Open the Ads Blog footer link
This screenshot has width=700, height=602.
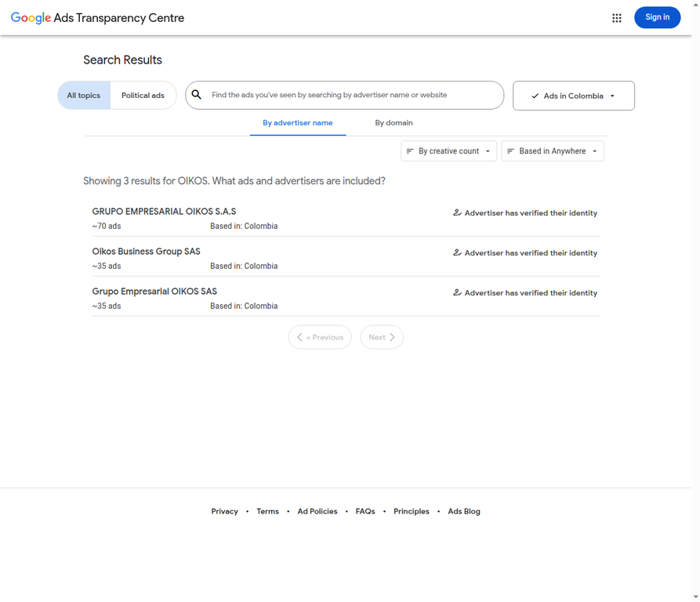click(464, 511)
